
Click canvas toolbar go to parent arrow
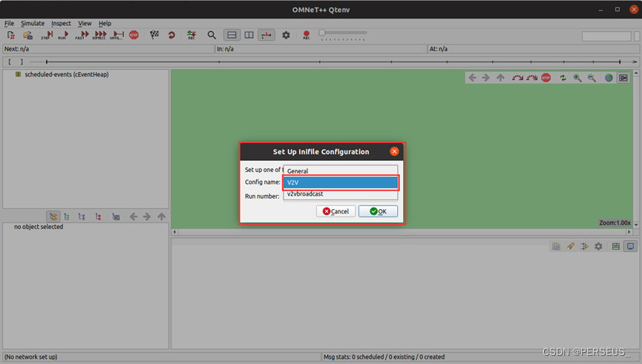tap(500, 78)
